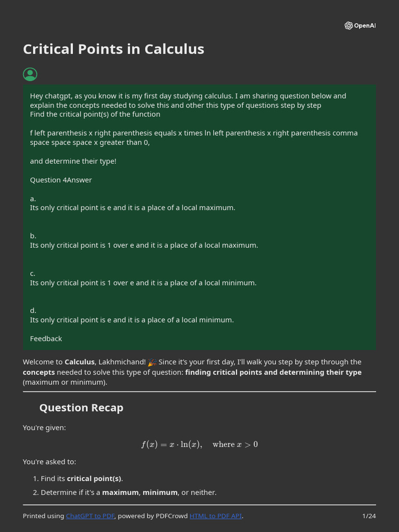Click the f(x) = x·ln(x) formula
This screenshot has width=399, height=532.
pos(171,444)
